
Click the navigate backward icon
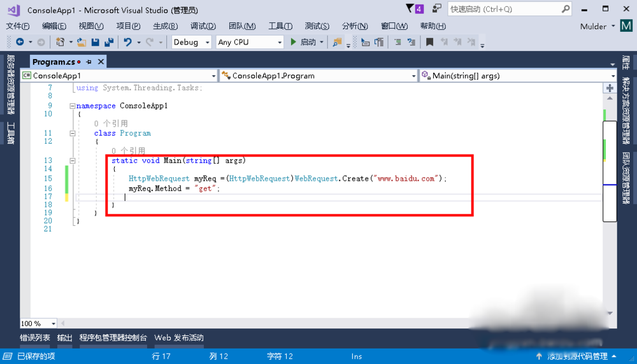point(20,42)
